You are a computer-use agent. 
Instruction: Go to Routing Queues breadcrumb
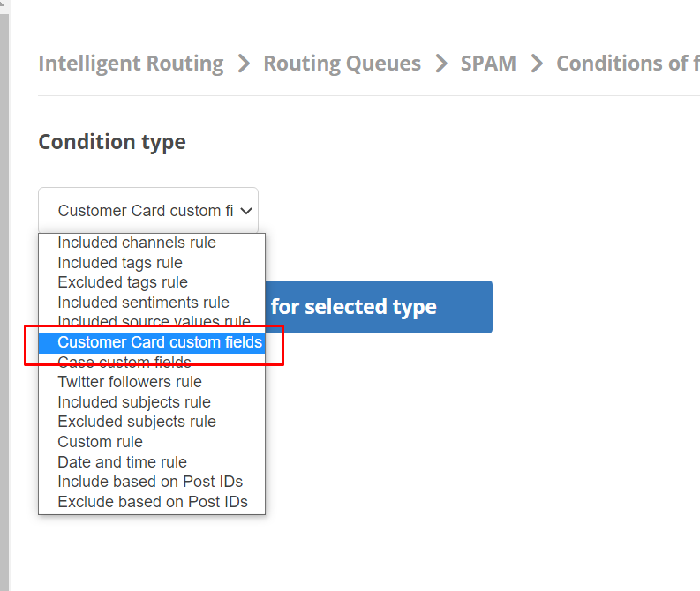[342, 64]
